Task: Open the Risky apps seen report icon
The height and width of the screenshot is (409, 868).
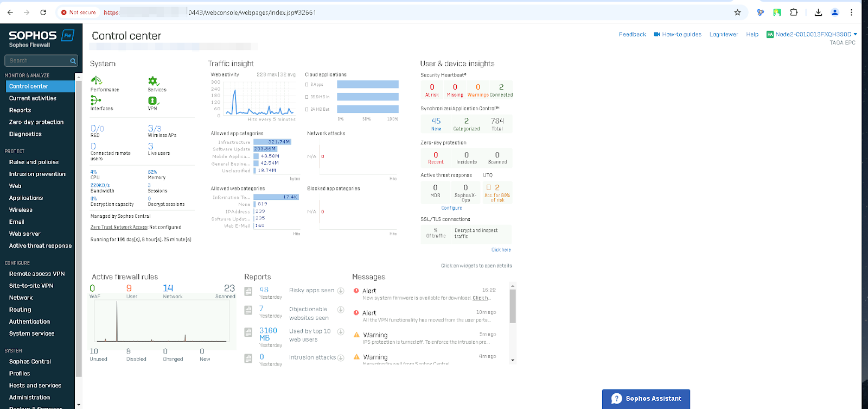Action: 248,291
